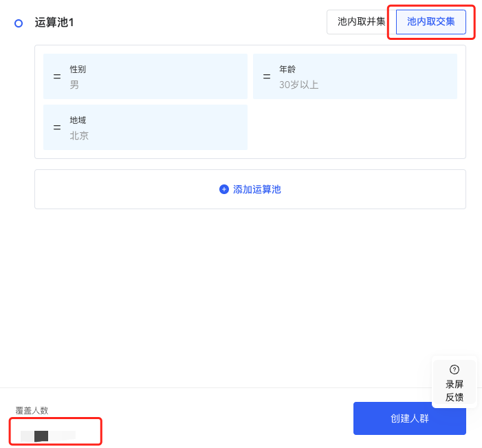Click 添加运算池 to add a pool
482x448 pixels.
coord(250,189)
